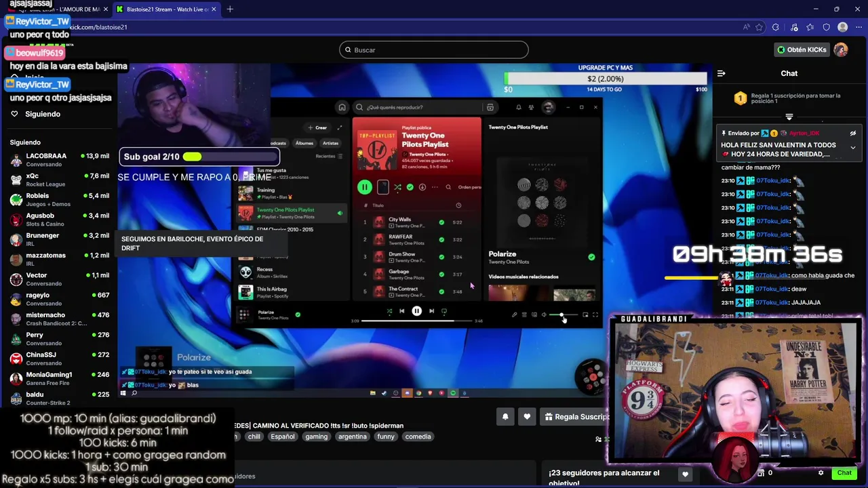The width and height of the screenshot is (868, 488).
Task: Pause playback in Spotify bottom bar
Action: [416, 311]
